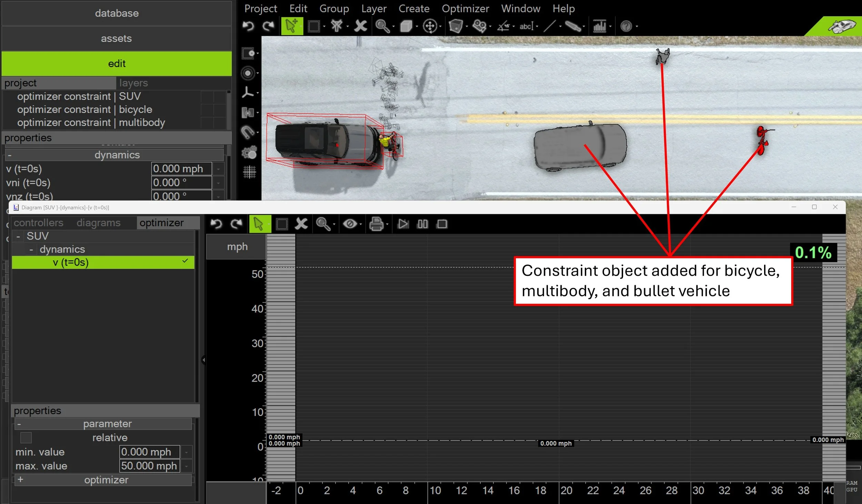Click the undo icon in the main toolbar

(x=248, y=26)
